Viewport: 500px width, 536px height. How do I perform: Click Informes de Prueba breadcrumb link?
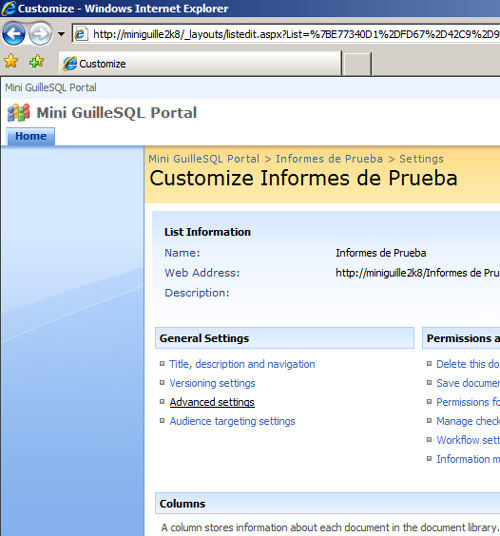(329, 159)
